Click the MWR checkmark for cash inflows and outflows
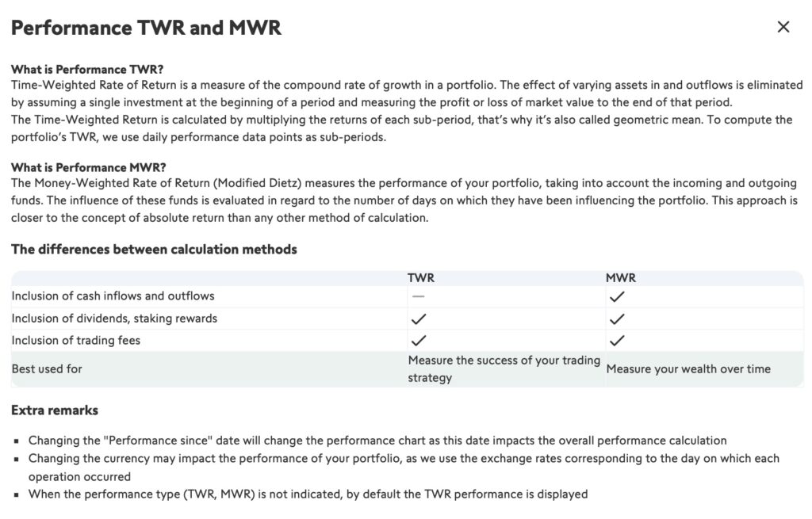This screenshot has width=812, height=519. [617, 296]
